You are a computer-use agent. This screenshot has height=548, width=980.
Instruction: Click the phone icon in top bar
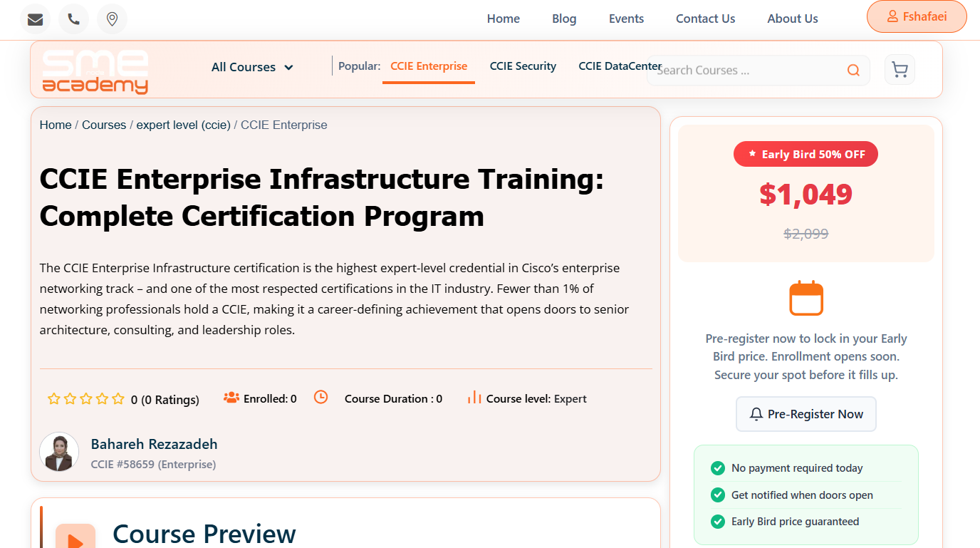pos(73,19)
